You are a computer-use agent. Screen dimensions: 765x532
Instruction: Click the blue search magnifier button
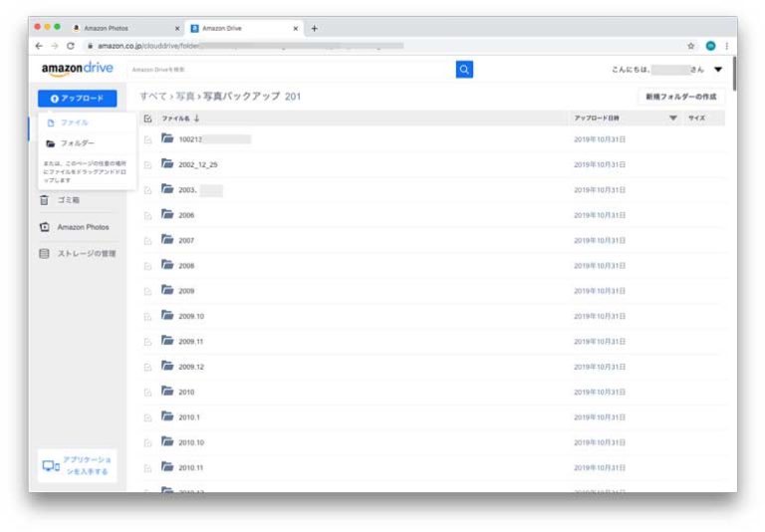click(463, 69)
